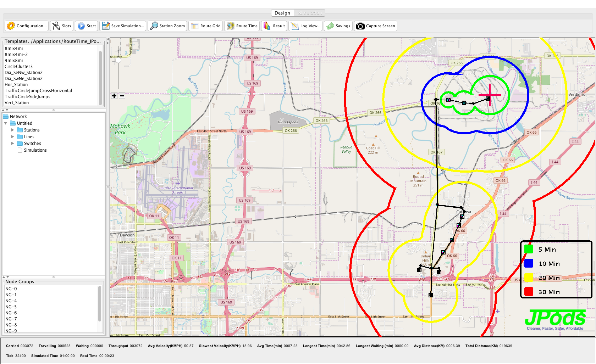Open the Route Time tool
The height and width of the screenshot is (364, 596).
231,26
